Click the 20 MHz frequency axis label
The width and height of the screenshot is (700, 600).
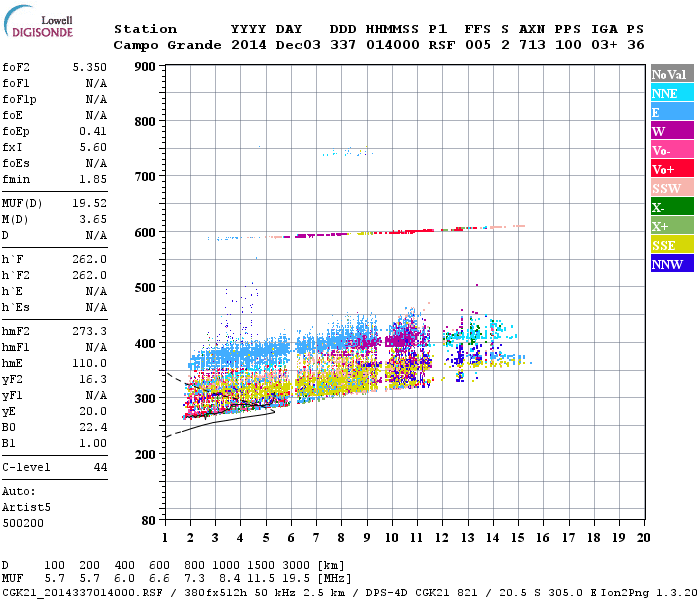[x=644, y=538]
